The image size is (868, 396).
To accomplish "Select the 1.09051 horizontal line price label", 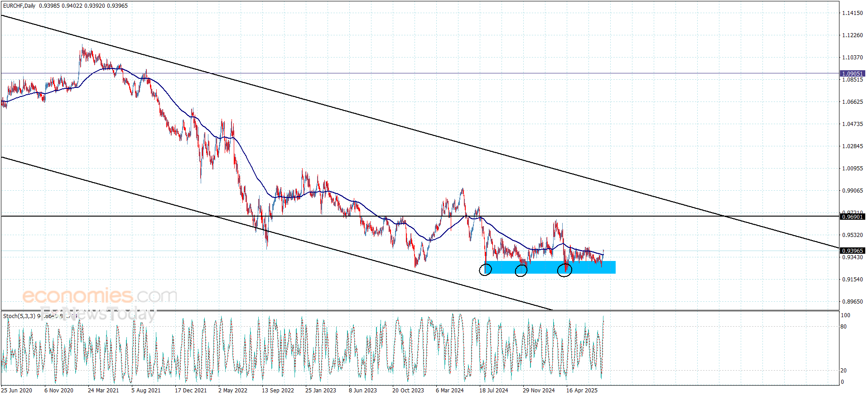I will pyautogui.click(x=852, y=73).
